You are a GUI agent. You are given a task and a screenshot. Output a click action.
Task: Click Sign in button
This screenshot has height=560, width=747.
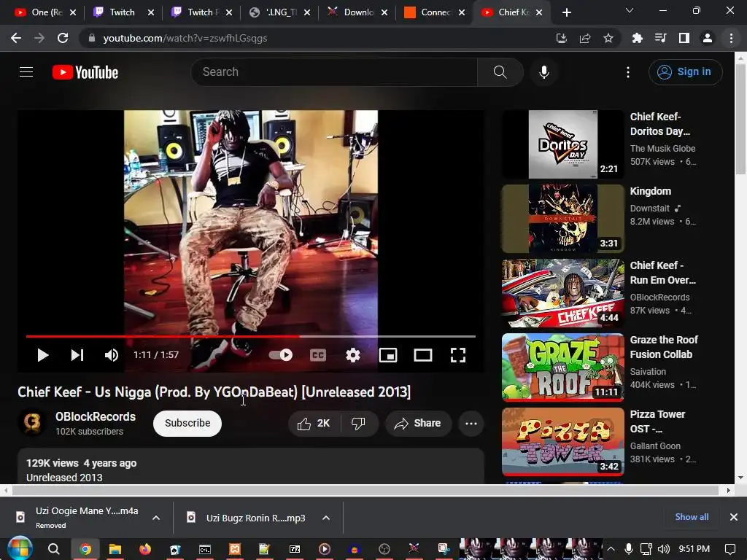[685, 72]
